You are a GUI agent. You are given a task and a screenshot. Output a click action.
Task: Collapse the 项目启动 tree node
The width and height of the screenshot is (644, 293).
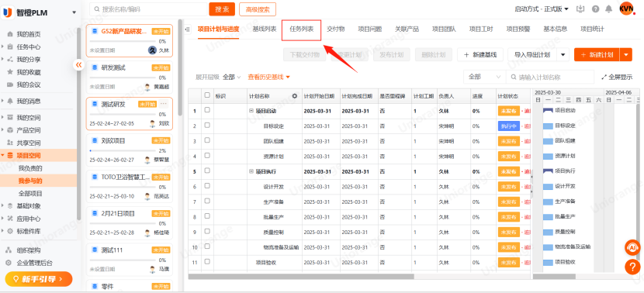tap(251, 110)
